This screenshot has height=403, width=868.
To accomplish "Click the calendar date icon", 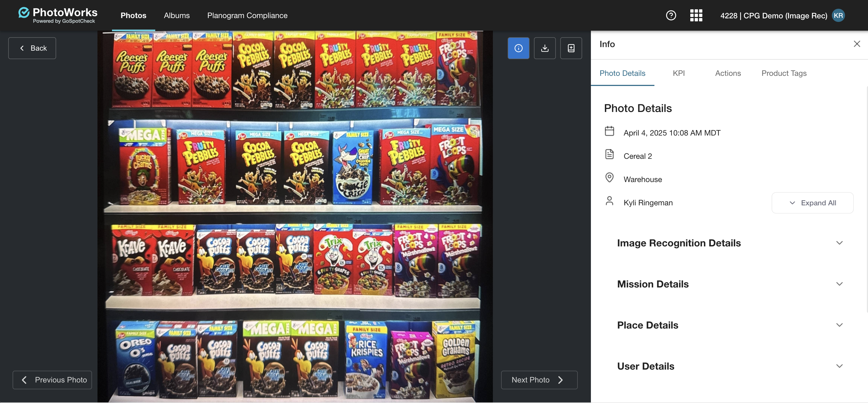I will pyautogui.click(x=610, y=131).
